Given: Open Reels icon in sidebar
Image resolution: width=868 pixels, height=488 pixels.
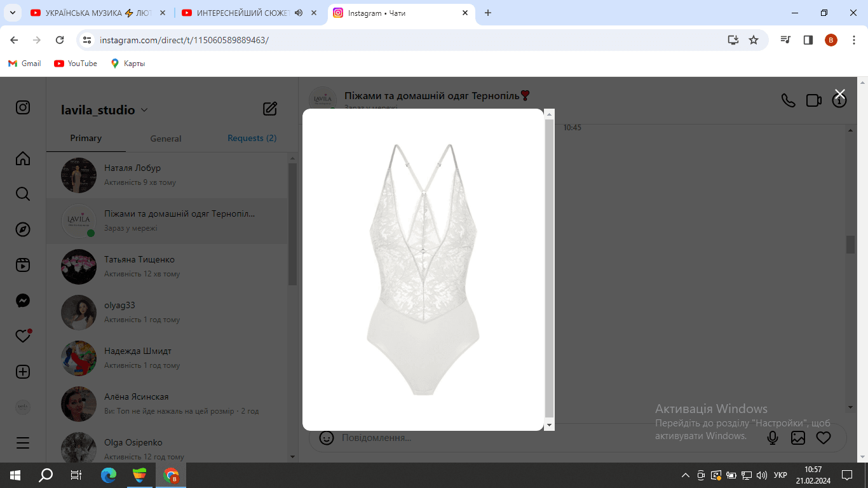Looking at the screenshot, I should click(x=23, y=265).
